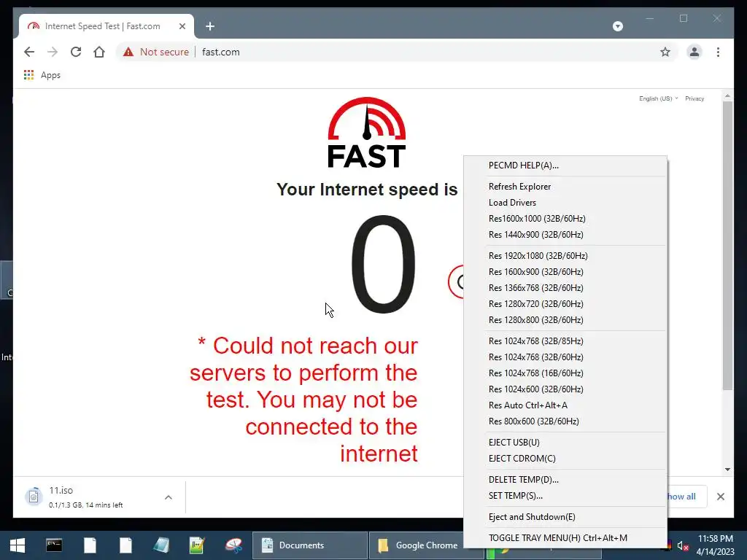Open the home page with the house icon
Screen dimensions: 747x560
coord(99,52)
